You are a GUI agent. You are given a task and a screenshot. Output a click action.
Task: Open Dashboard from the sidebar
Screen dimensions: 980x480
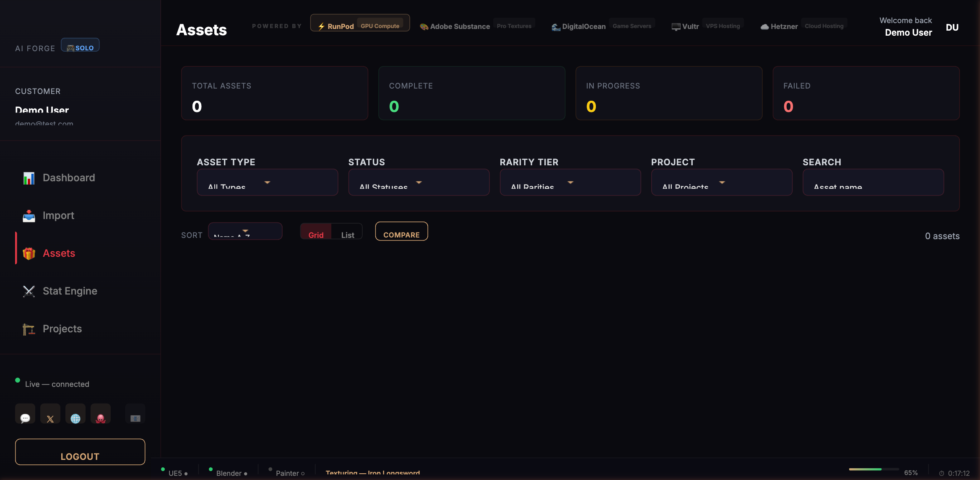tap(69, 178)
